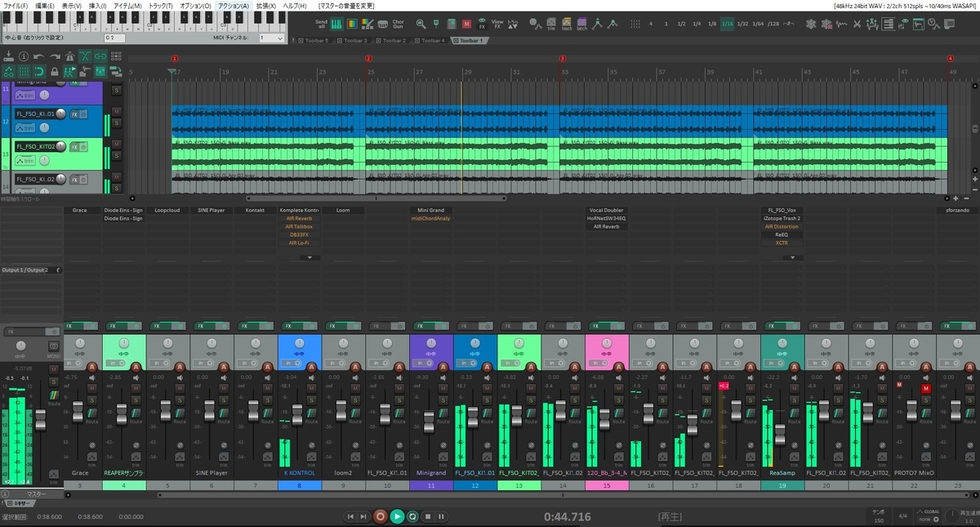Click the grid dots icon in toolbar

coord(635,25)
